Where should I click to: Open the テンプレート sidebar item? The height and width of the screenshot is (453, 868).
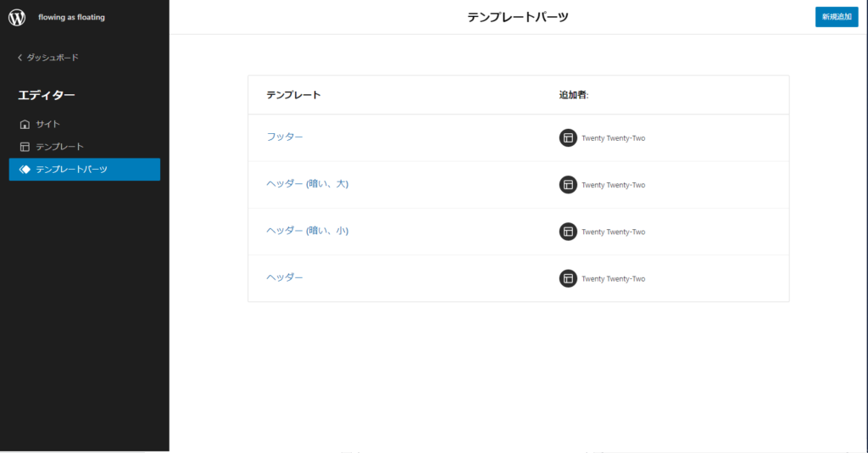(x=59, y=147)
